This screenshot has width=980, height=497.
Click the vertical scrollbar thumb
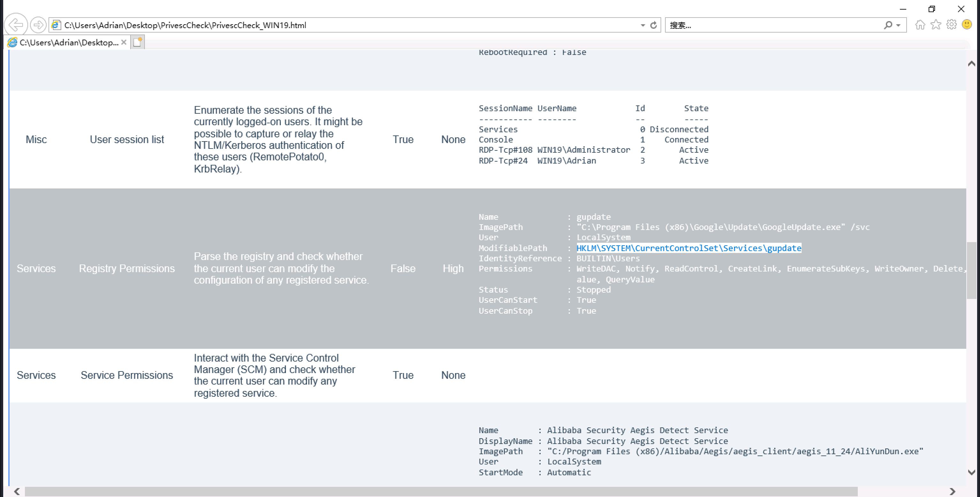point(971,270)
